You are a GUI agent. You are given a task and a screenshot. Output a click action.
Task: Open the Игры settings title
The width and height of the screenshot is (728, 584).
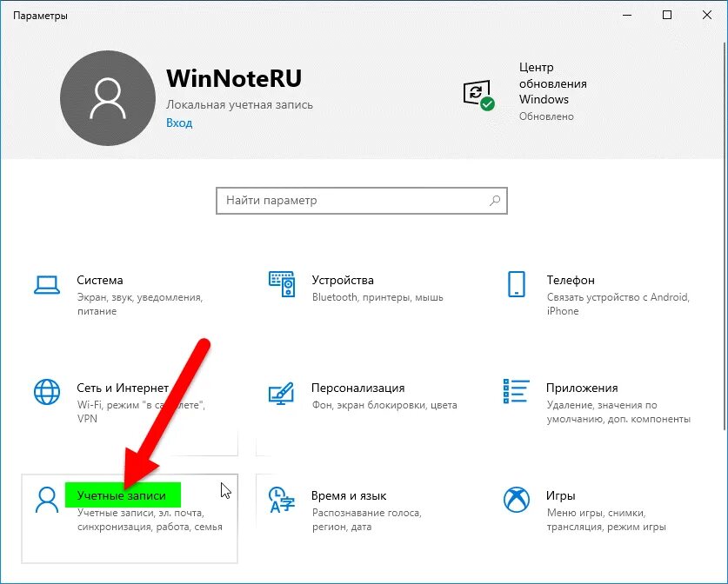click(561, 496)
